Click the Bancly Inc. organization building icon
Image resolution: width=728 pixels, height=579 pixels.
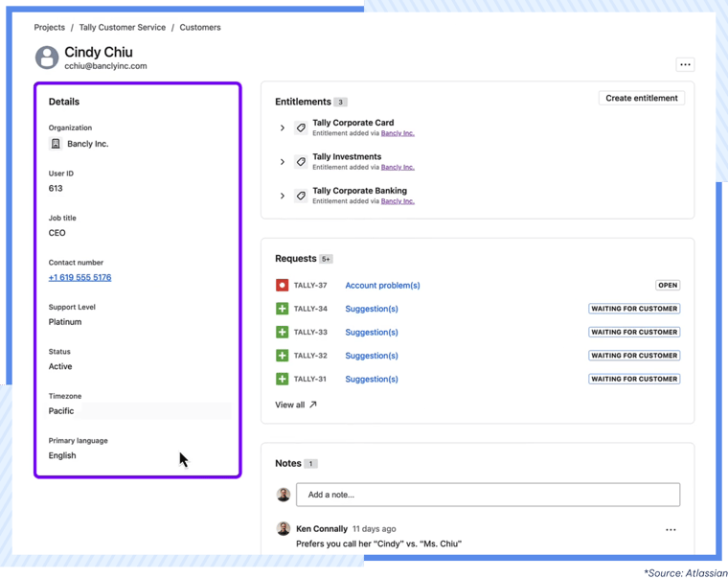(56, 144)
